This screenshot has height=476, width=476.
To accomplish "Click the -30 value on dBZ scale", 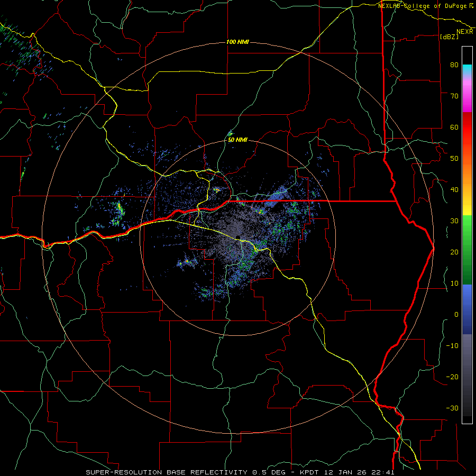I will pyautogui.click(x=452, y=408).
